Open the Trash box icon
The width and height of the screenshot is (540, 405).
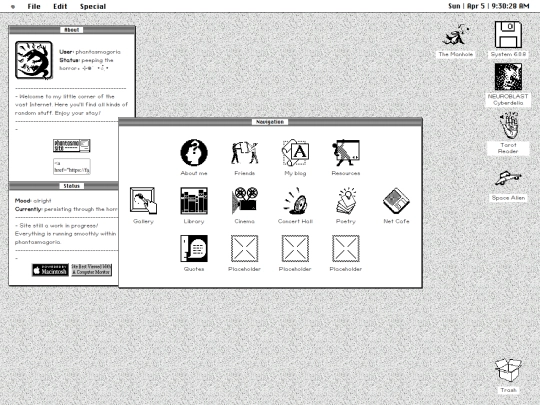point(508,370)
